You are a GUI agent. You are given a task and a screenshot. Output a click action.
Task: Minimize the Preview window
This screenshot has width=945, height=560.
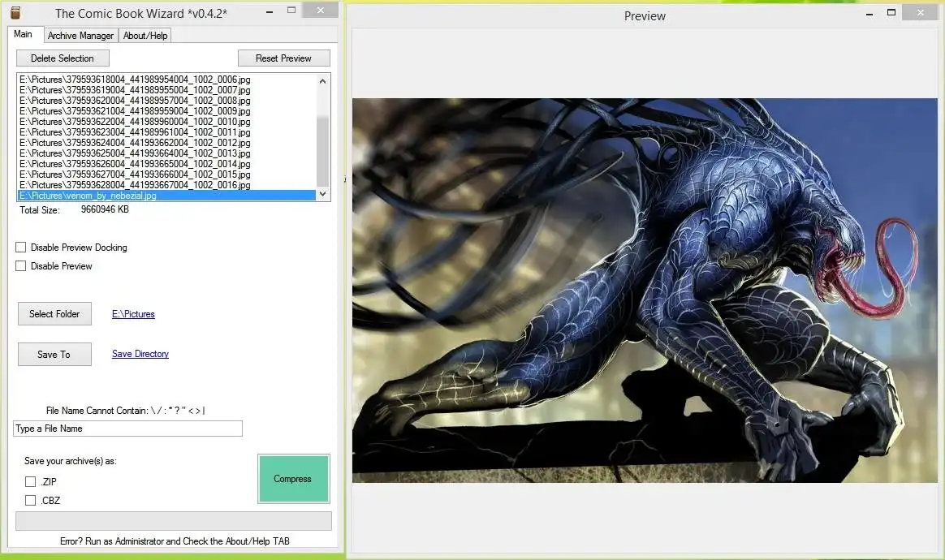click(869, 13)
